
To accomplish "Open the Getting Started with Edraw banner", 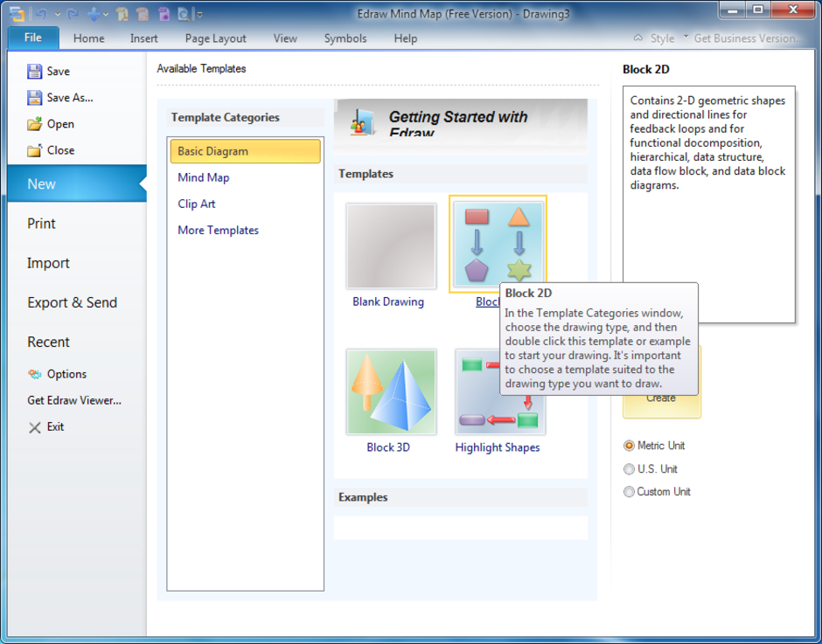I will (x=461, y=127).
